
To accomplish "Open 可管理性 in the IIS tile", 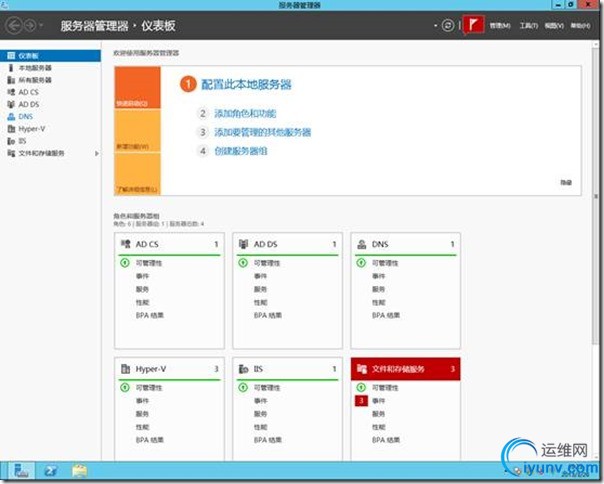I will 267,388.
